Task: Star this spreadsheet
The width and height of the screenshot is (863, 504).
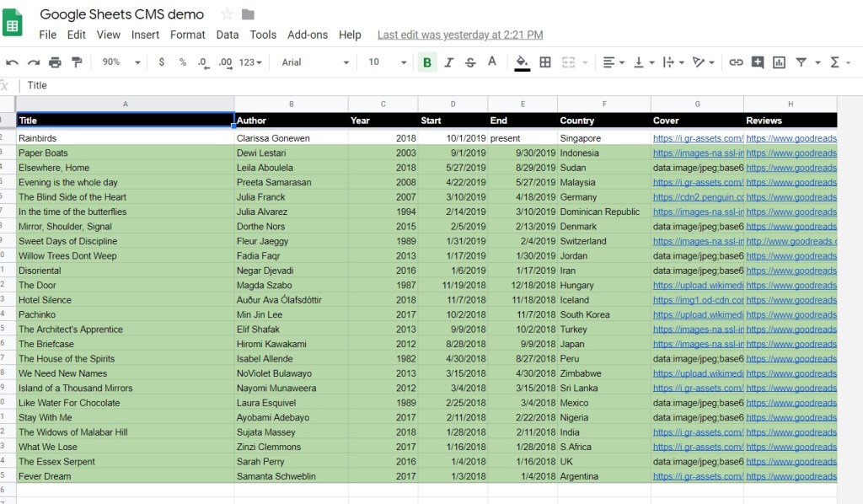Action: 227,14
